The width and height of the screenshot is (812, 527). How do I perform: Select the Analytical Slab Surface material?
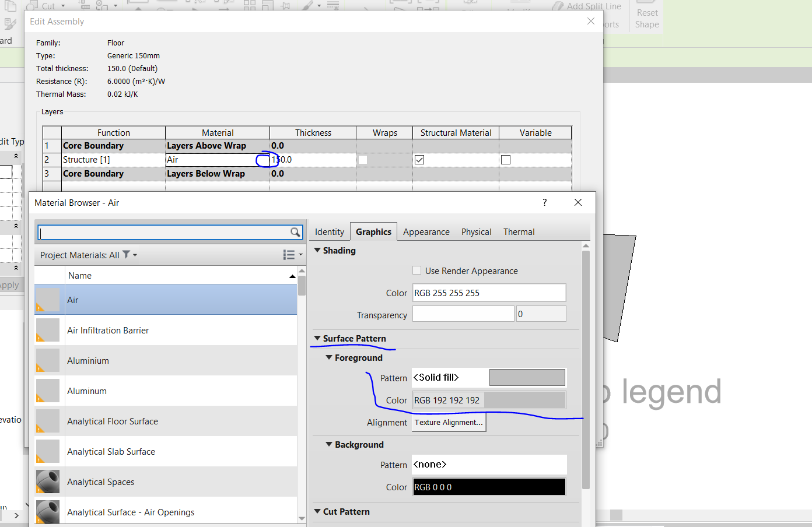click(166, 451)
